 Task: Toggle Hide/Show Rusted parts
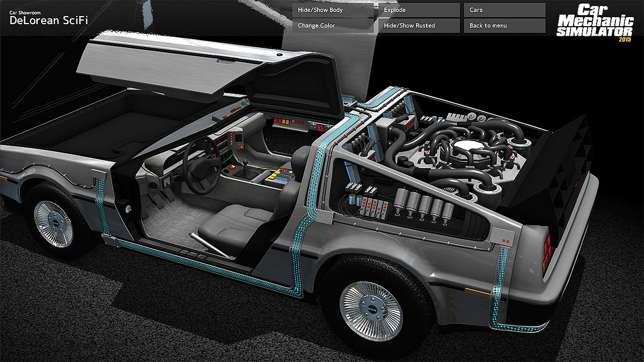coord(419,26)
